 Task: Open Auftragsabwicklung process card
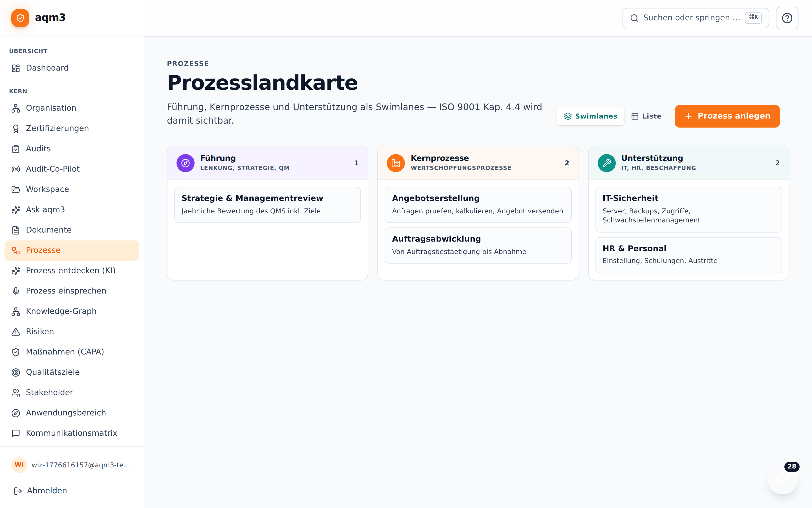tap(478, 246)
